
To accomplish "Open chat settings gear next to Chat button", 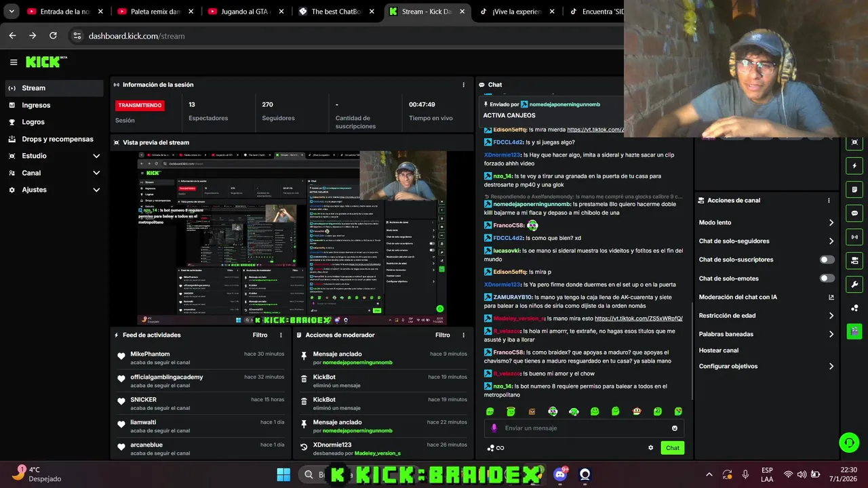I will point(651,448).
